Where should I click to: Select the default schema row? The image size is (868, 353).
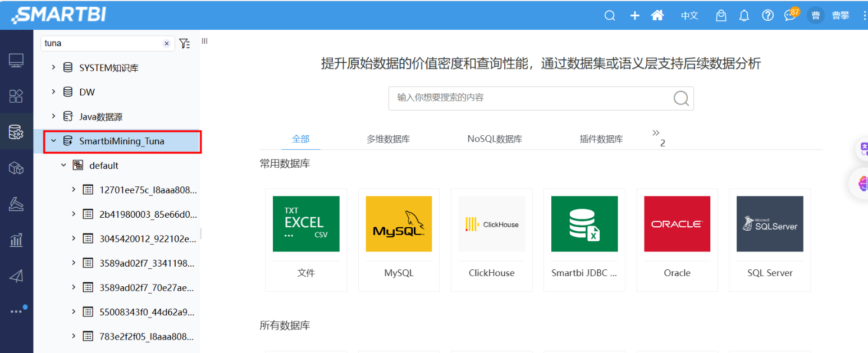(104, 166)
